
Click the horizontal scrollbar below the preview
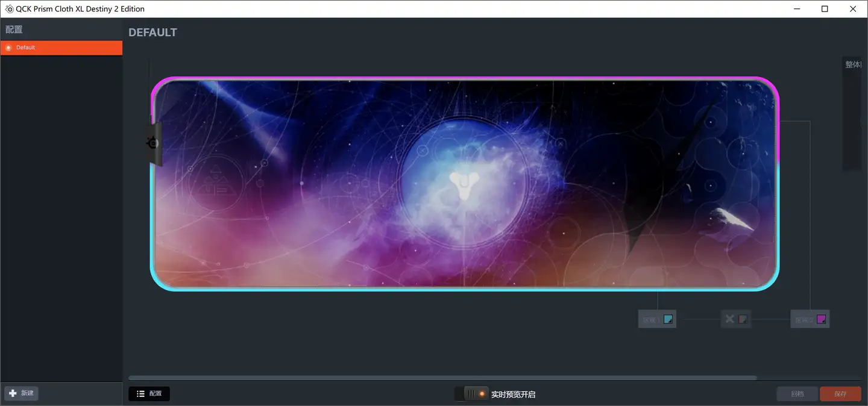click(442, 378)
